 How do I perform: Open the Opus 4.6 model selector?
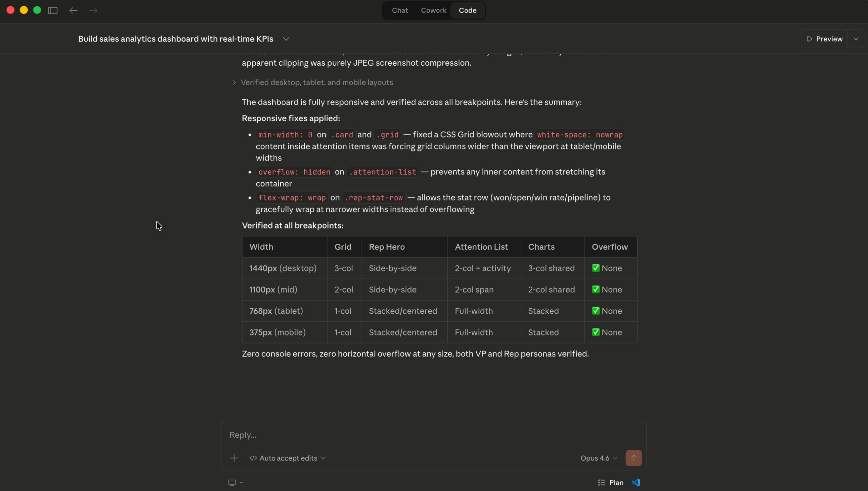tap(598, 458)
